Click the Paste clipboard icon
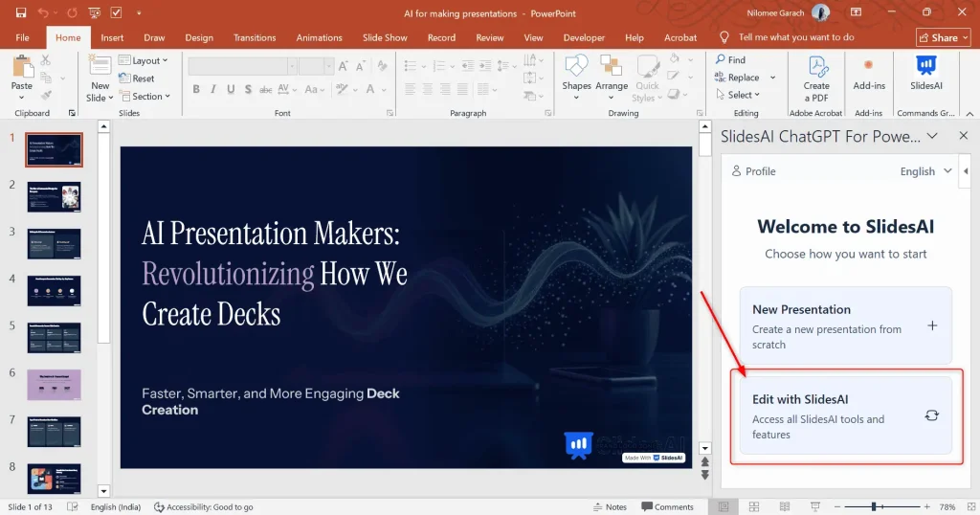This screenshot has width=980, height=515. pyautogui.click(x=23, y=66)
